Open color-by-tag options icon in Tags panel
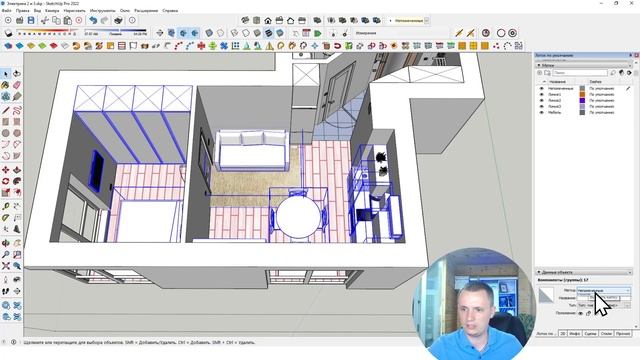 pos(621,73)
